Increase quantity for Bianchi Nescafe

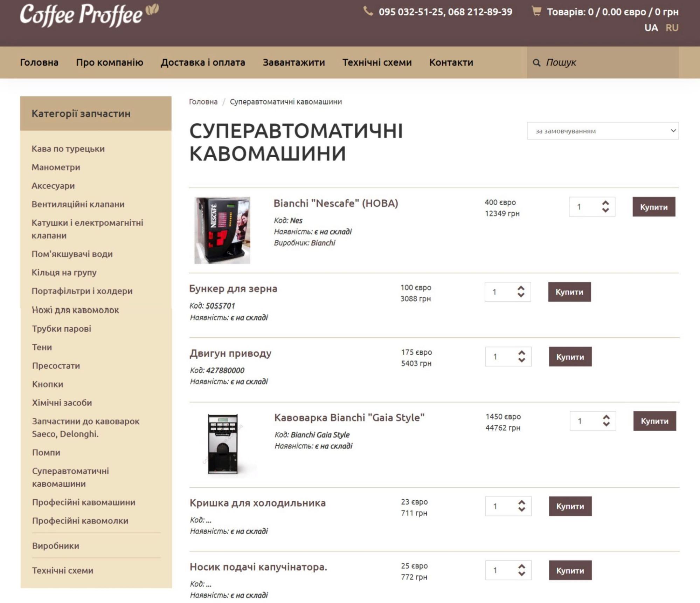[605, 203]
